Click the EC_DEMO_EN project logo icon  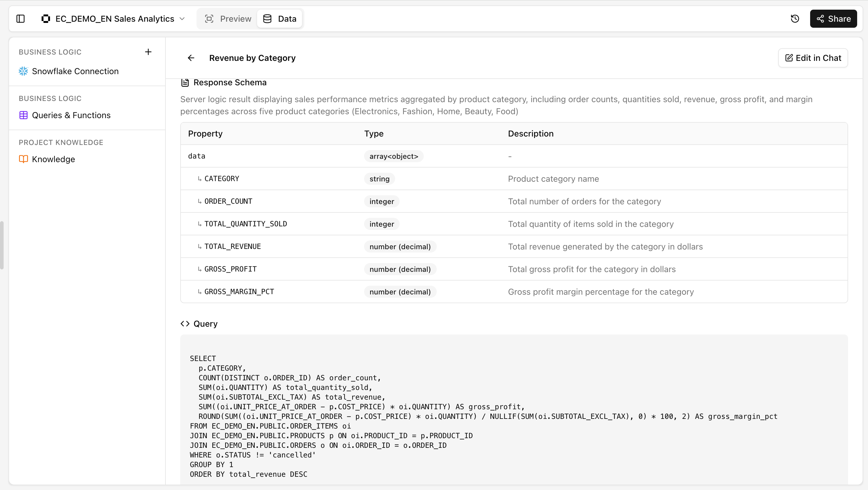(46, 19)
